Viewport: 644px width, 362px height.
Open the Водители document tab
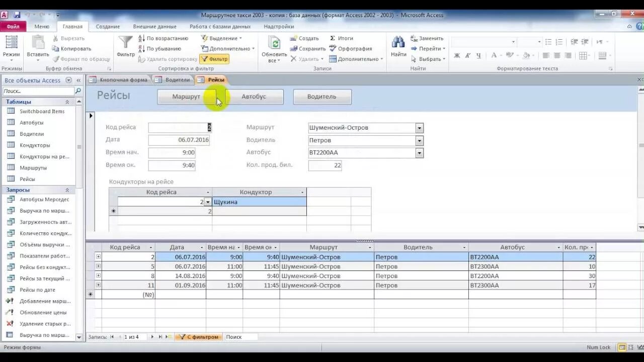click(173, 79)
